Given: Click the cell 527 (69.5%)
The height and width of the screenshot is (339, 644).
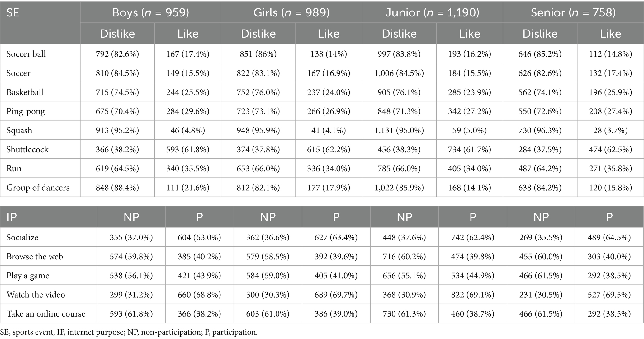Looking at the screenshot, I should tap(609, 295).
